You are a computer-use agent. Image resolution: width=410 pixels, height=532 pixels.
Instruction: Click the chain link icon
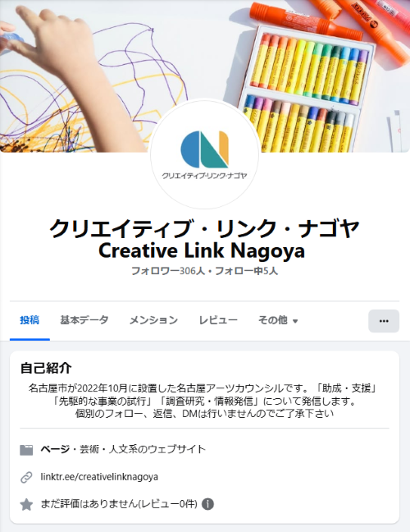click(x=26, y=477)
